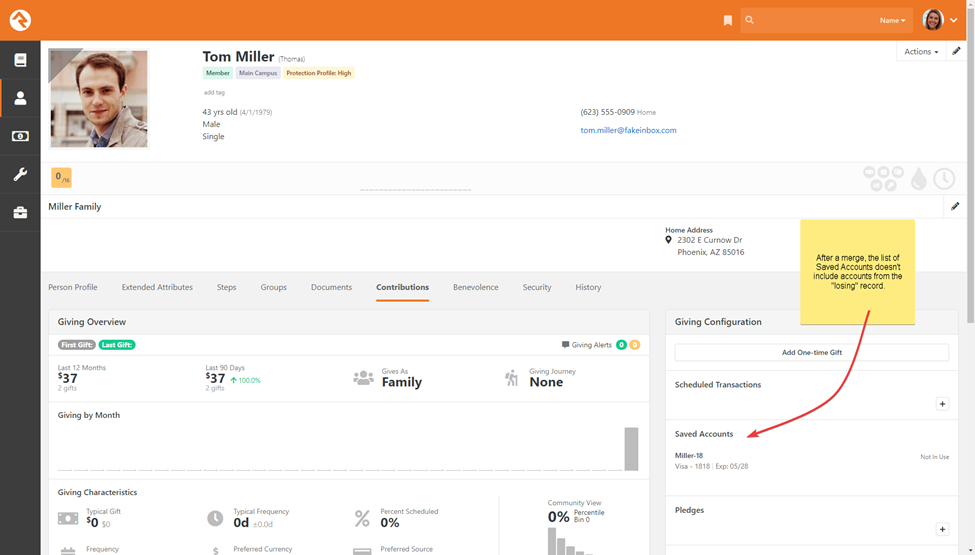975x555 pixels.
Task: Click the Typical Gift money icon
Action: [68, 518]
